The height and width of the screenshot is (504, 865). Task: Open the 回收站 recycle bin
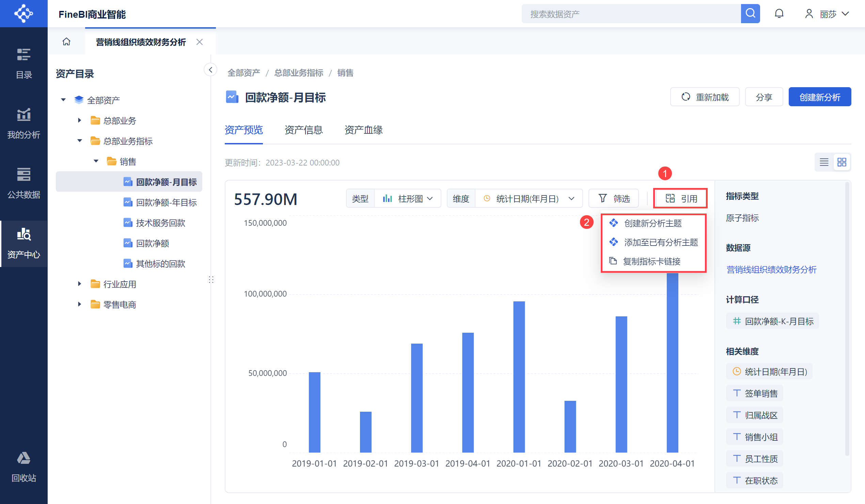(24, 467)
